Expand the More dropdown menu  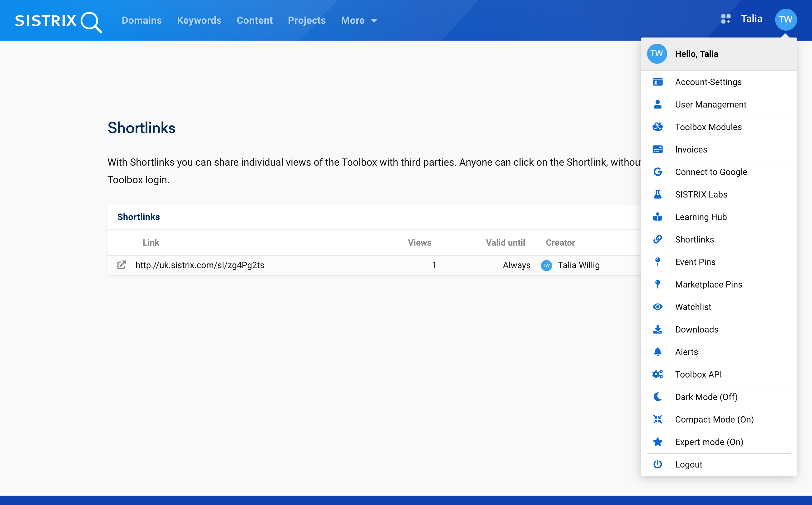pos(359,20)
